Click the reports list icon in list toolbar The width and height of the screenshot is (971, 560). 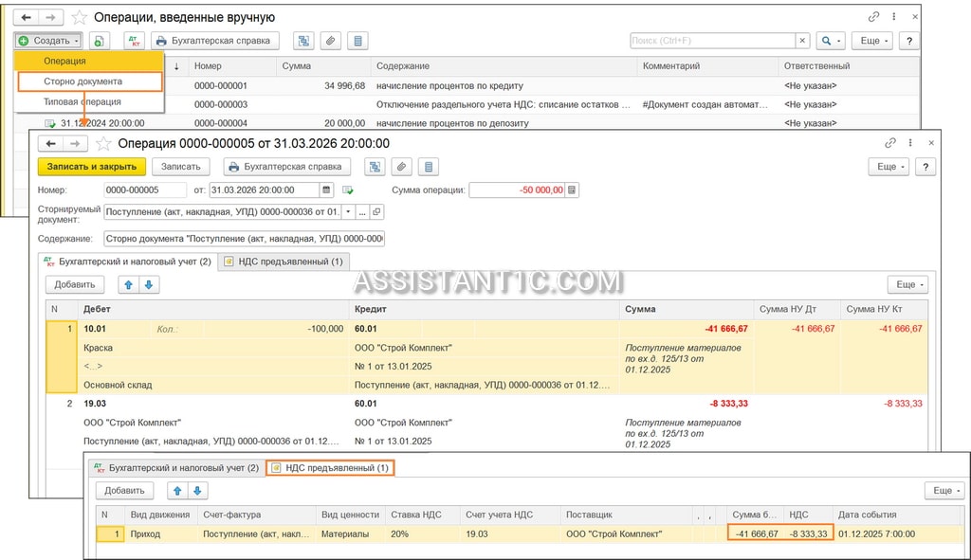click(x=357, y=41)
